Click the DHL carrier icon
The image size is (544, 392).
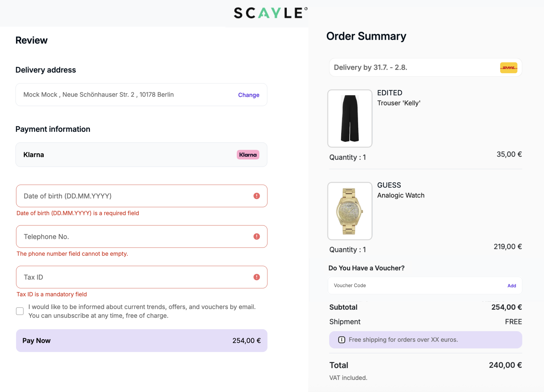pos(508,68)
